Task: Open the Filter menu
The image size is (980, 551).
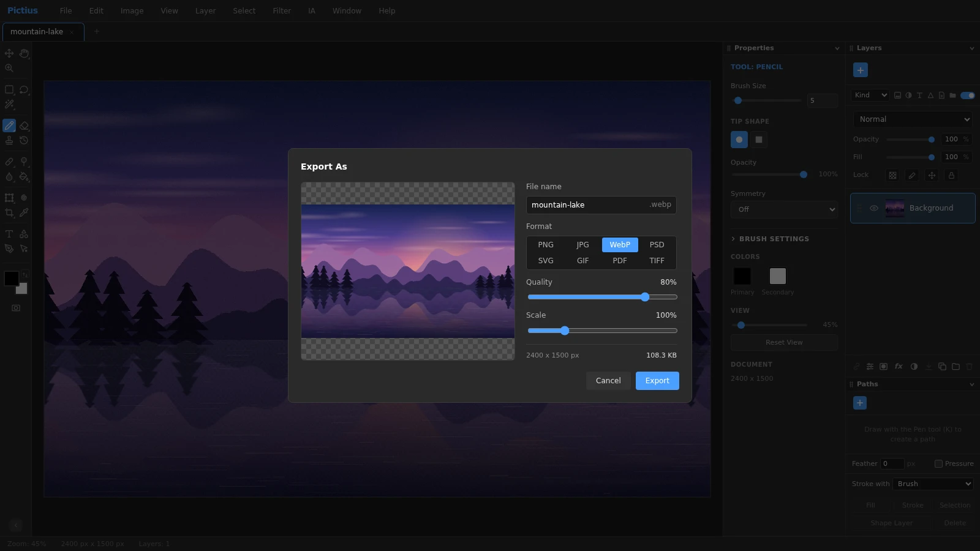Action: (282, 11)
